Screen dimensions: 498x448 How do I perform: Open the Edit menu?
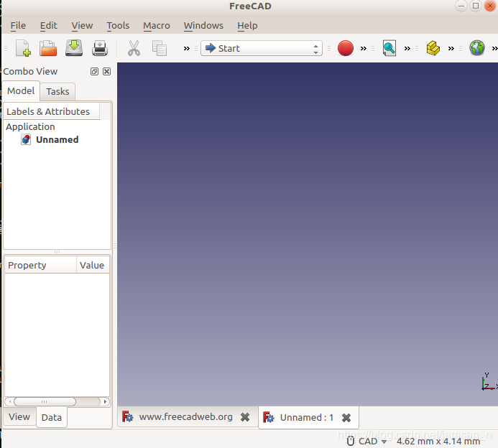click(49, 25)
